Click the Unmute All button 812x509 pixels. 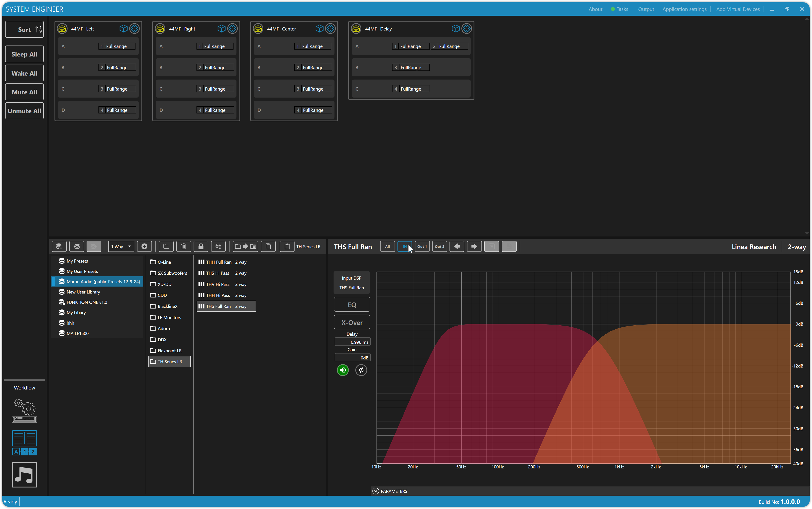coord(24,111)
